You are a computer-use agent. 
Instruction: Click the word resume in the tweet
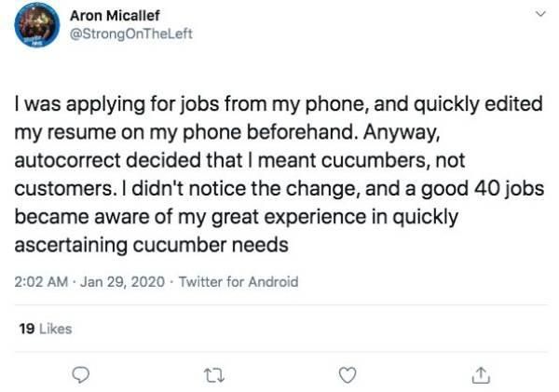point(82,132)
